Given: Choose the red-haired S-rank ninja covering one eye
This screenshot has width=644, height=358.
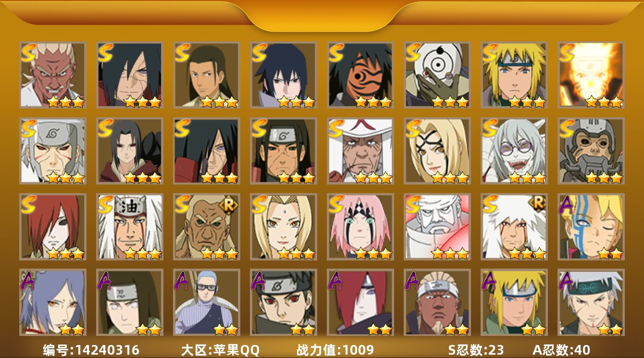Looking at the screenshot, I should (53, 226).
